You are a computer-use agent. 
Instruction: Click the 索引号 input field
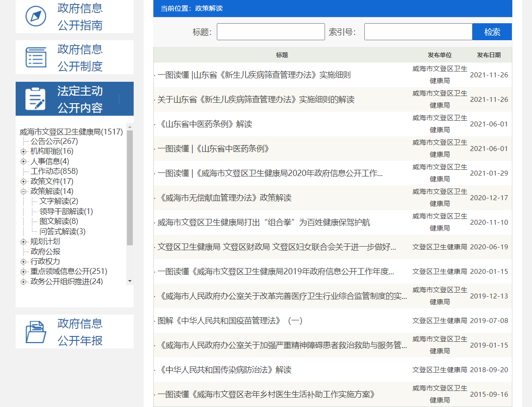418,32
